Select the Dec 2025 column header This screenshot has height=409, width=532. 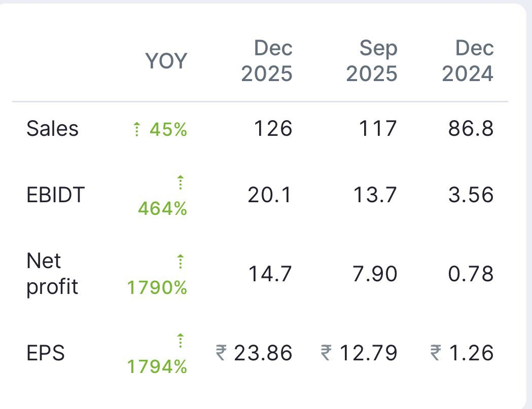pyautogui.click(x=267, y=61)
